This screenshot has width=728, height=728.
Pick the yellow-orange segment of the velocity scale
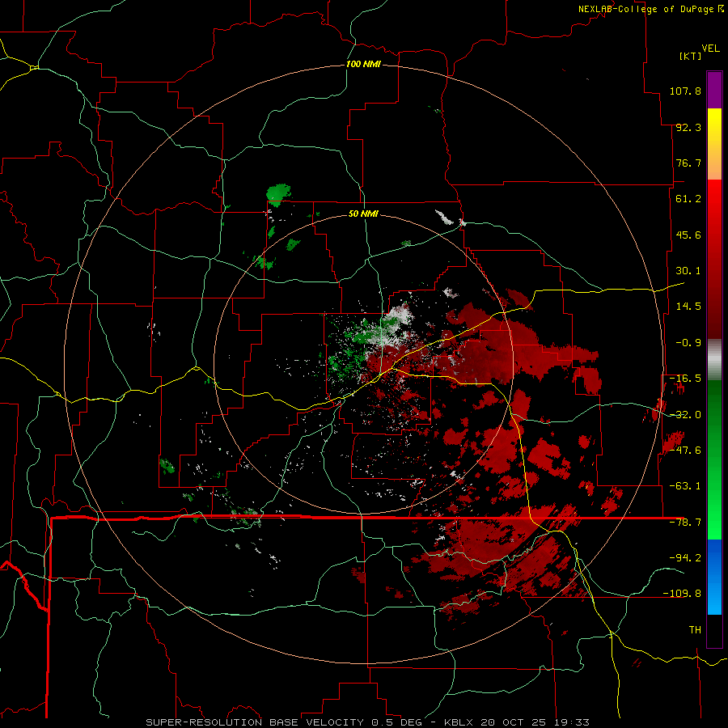point(714,144)
